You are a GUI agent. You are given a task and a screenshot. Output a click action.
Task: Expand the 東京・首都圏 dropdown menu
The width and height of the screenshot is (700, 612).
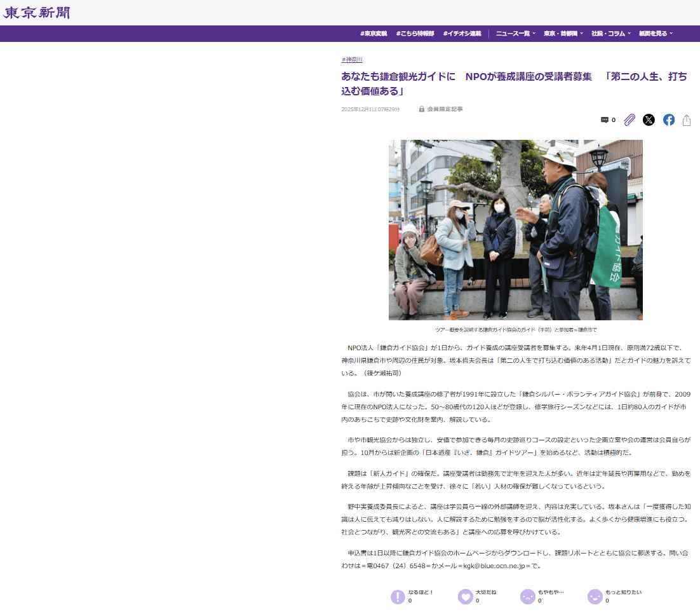tap(563, 34)
